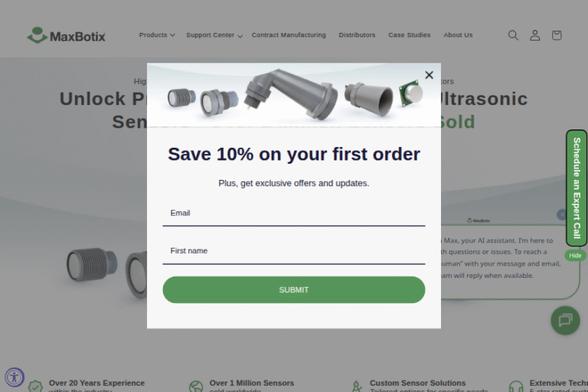This screenshot has width=588, height=392.
Task: Click the Over 20 Years Experience badge icon
Action: click(35, 386)
